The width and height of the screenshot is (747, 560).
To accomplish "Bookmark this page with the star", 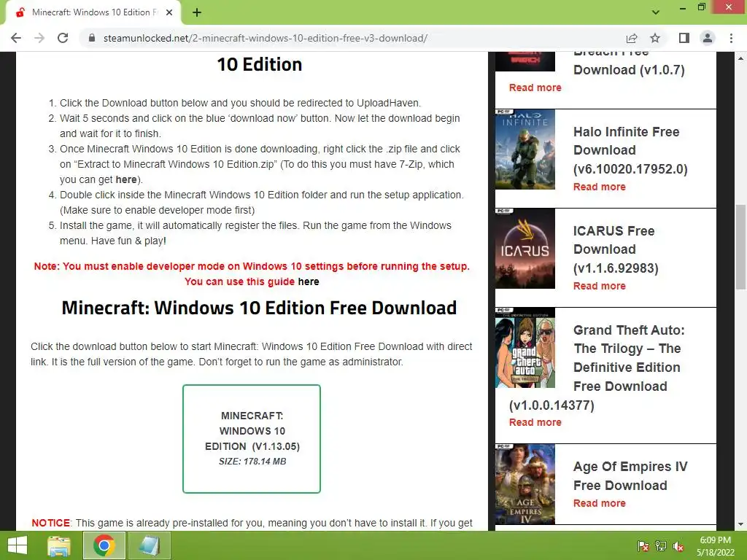I will (x=655, y=38).
